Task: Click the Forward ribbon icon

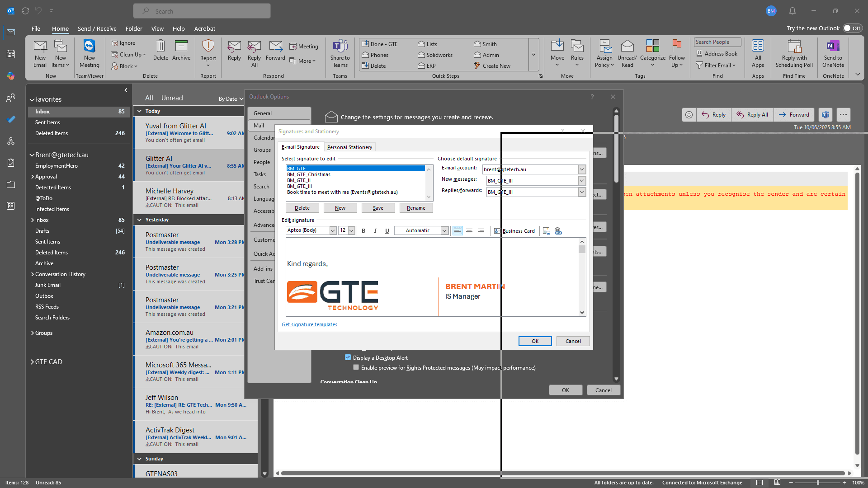Action: click(275, 50)
